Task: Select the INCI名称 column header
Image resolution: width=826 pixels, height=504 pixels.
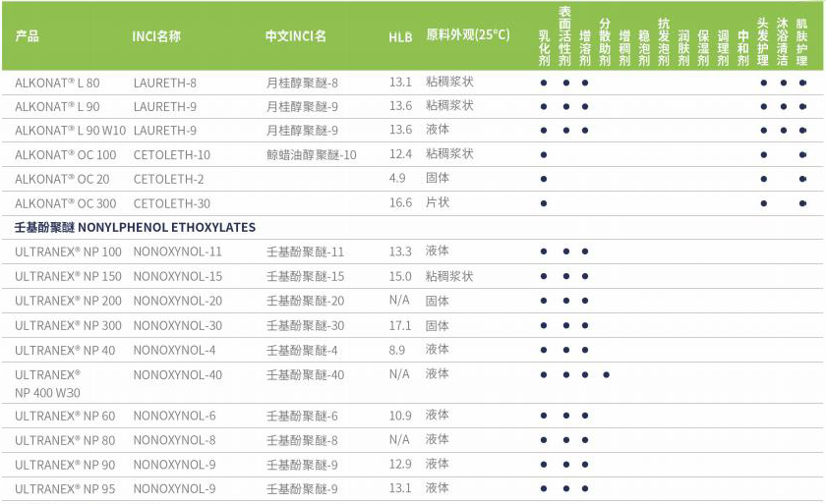Action: click(158, 37)
